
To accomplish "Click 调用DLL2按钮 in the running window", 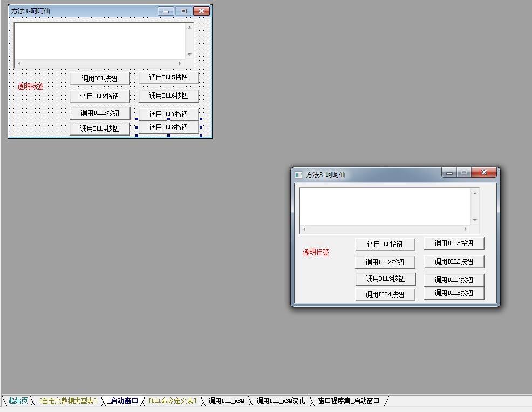I will click(x=385, y=262).
